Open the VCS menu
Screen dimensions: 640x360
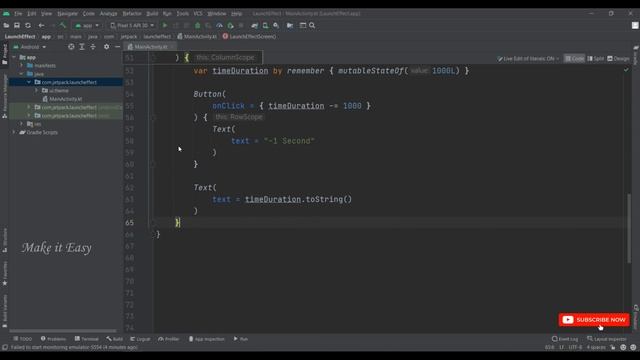198,13
